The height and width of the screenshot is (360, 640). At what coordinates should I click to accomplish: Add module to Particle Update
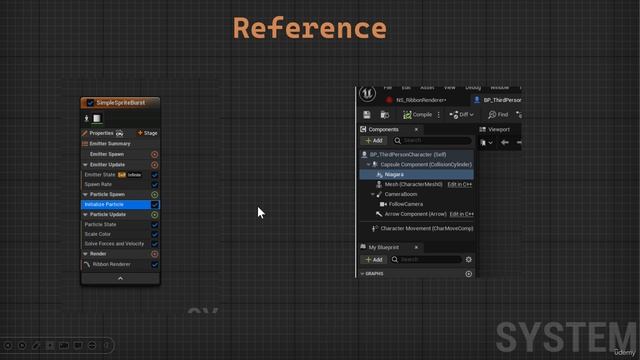(154, 215)
